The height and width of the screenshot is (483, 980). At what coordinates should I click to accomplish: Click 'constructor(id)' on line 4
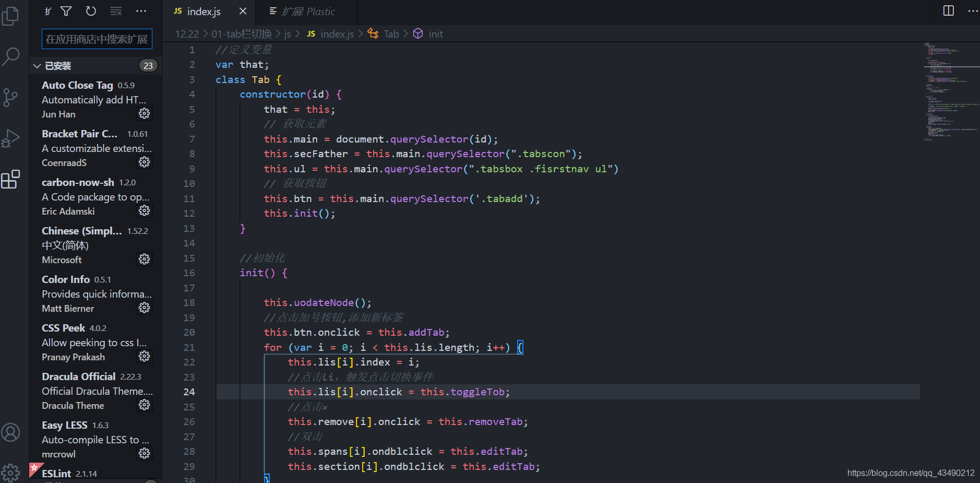pyautogui.click(x=284, y=95)
